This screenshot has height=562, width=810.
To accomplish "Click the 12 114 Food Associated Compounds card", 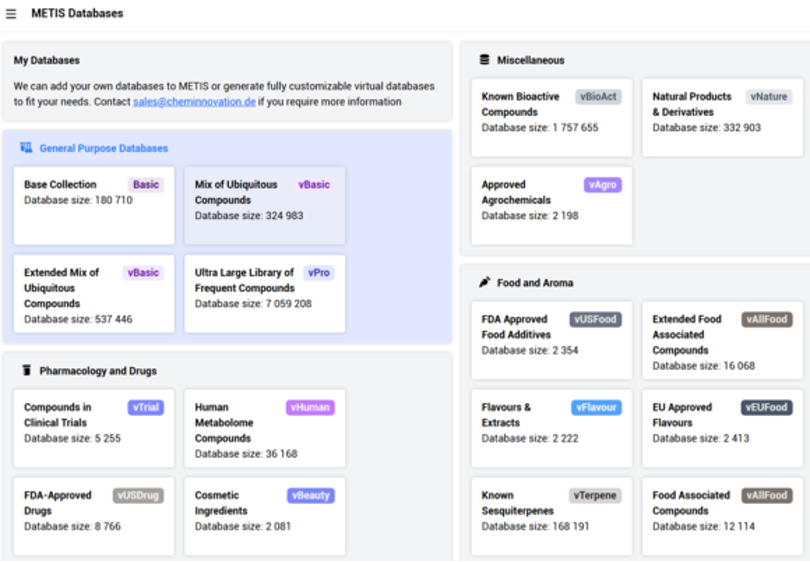I will [x=723, y=516].
